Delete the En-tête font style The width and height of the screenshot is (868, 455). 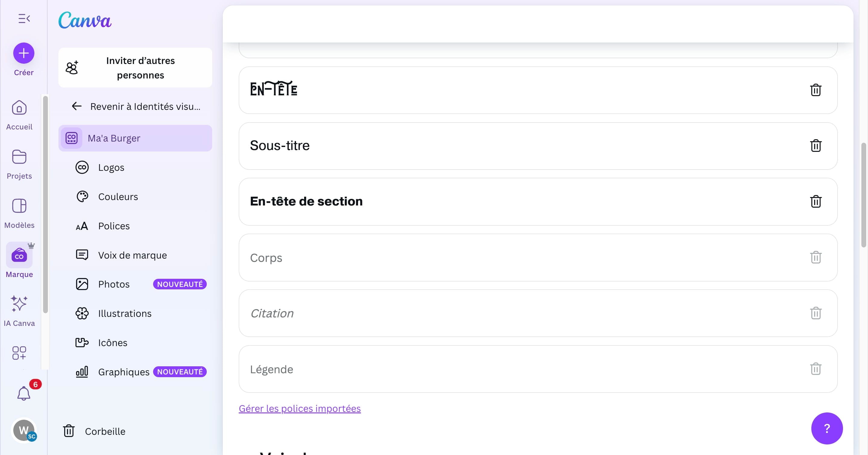pyautogui.click(x=816, y=90)
